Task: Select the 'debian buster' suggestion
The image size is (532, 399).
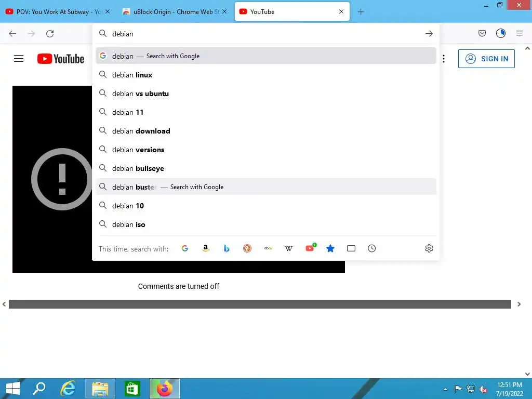Action: pyautogui.click(x=265, y=187)
